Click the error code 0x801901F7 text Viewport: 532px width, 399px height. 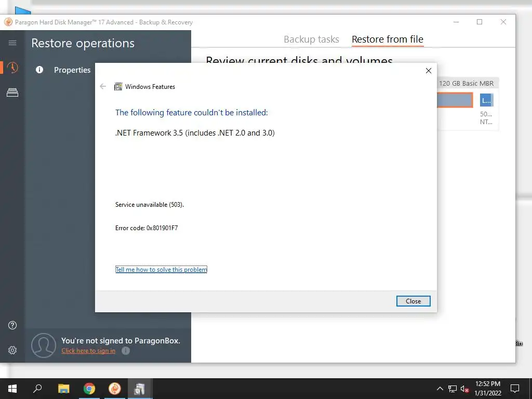147,228
